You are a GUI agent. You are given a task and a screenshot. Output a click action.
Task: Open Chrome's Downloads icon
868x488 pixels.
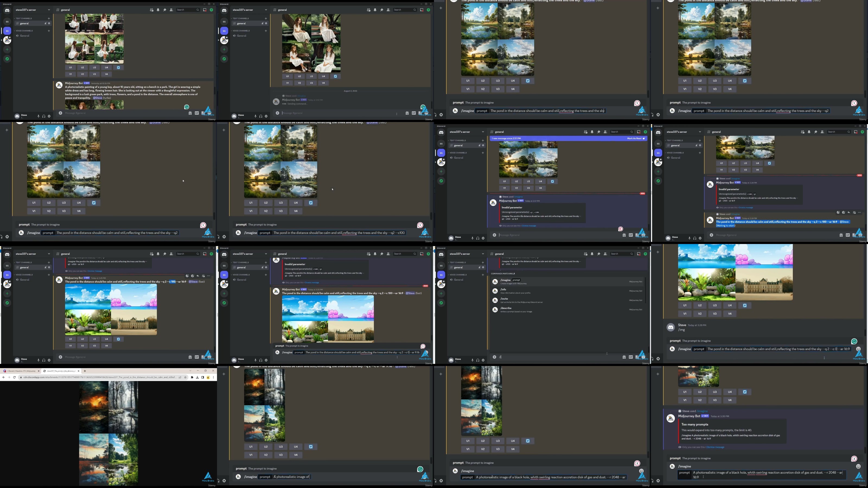pos(197,377)
